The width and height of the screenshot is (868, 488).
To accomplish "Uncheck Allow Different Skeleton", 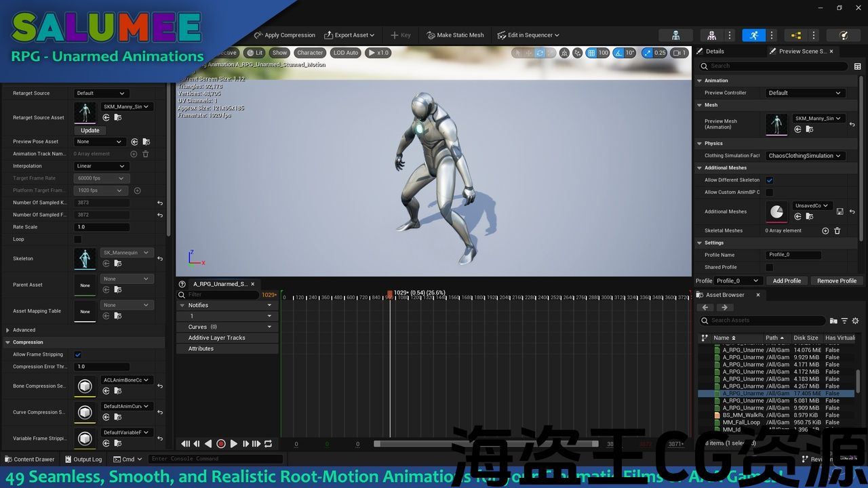I will (x=769, y=180).
